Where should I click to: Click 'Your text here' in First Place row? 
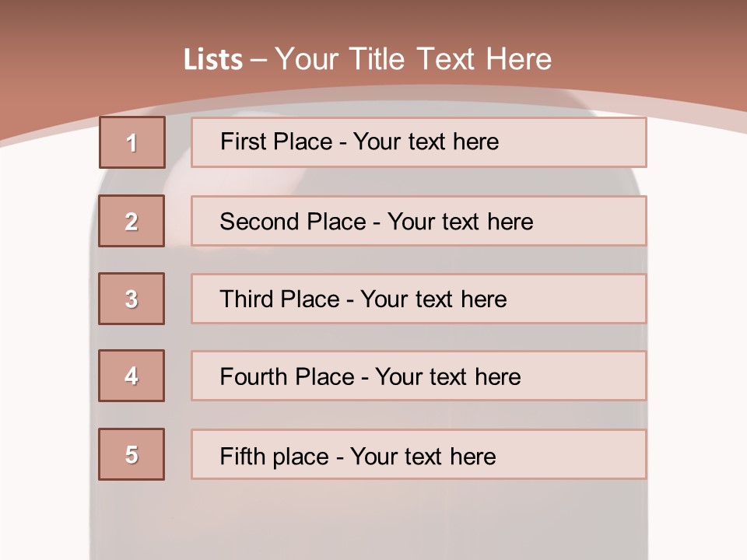426,142
